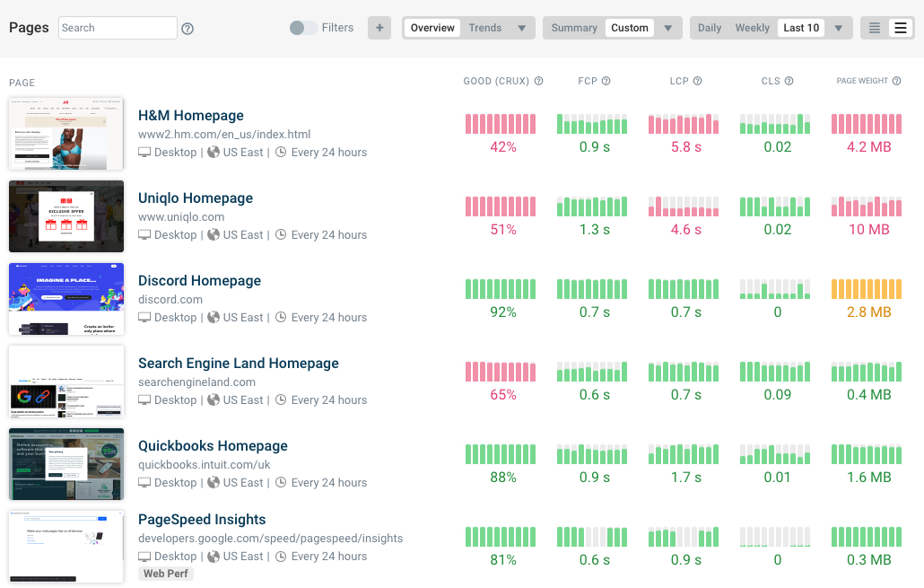Click the discord.com URL text
The width and height of the screenshot is (924, 588).
pyautogui.click(x=170, y=300)
